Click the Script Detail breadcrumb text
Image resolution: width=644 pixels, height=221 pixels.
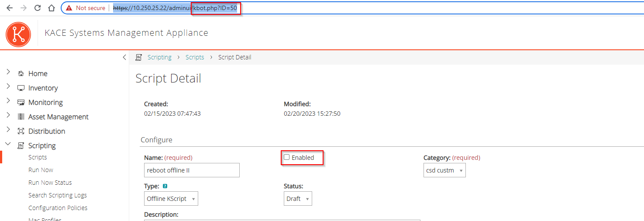(x=235, y=57)
